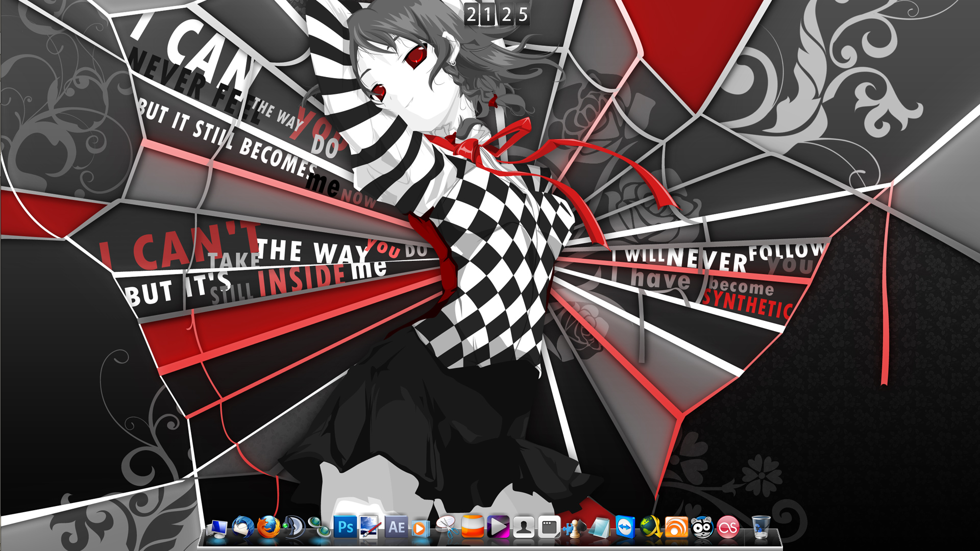Launch TeamSpeak from the dock
The height and width of the screenshot is (551, 980).
(294, 527)
